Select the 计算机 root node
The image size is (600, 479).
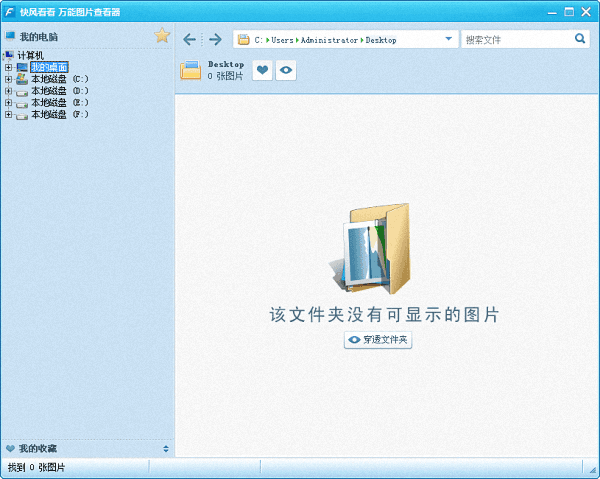[30, 55]
